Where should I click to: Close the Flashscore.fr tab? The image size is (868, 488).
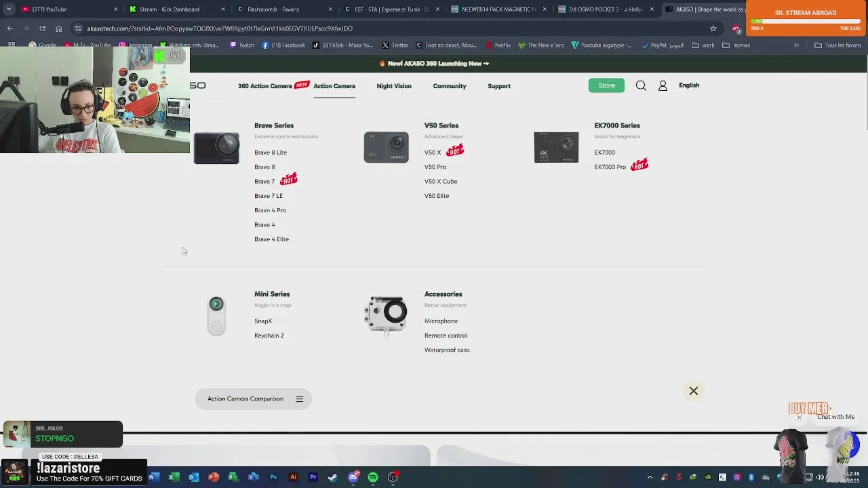(330, 9)
